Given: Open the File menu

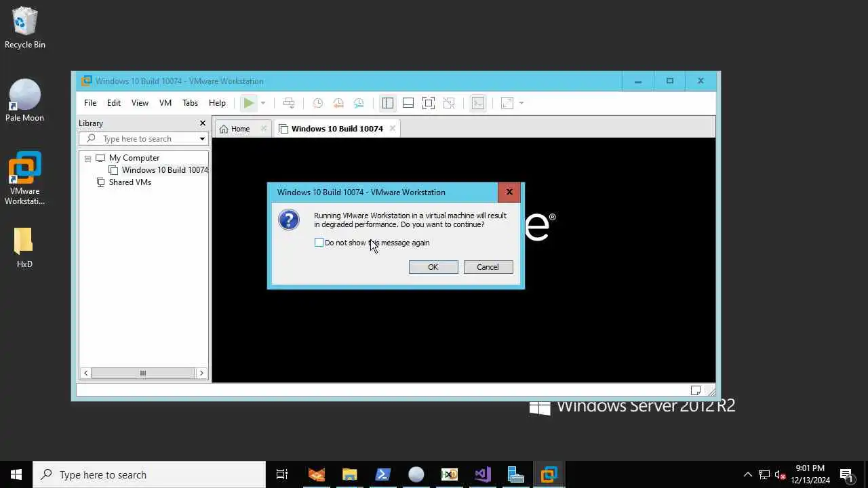Looking at the screenshot, I should point(90,103).
